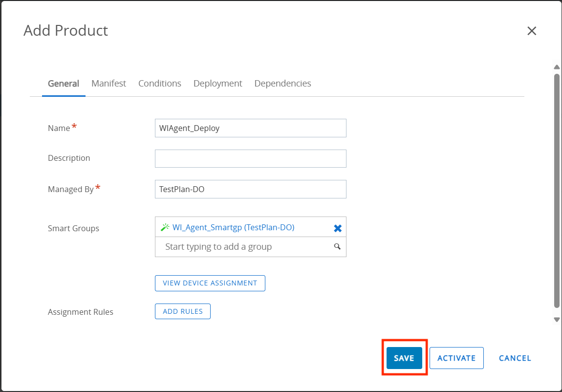Click into the empty Description field
This screenshot has width=562, height=392.
pyautogui.click(x=250, y=159)
